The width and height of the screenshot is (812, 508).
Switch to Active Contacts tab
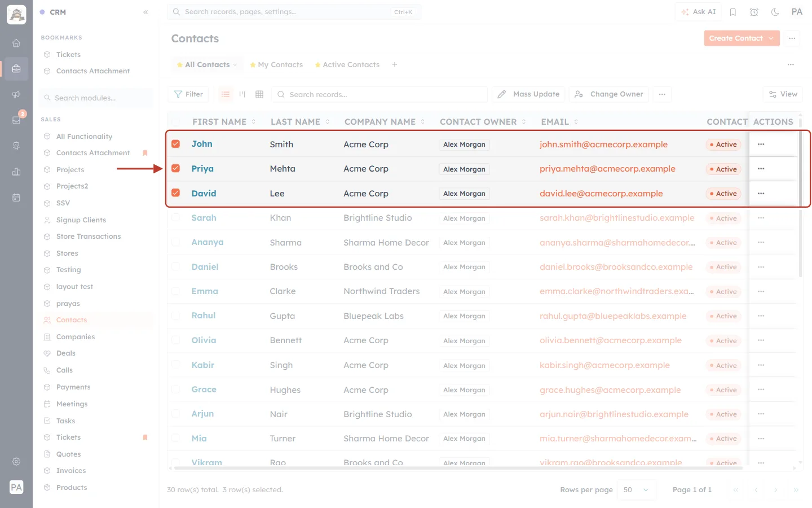[x=347, y=65]
